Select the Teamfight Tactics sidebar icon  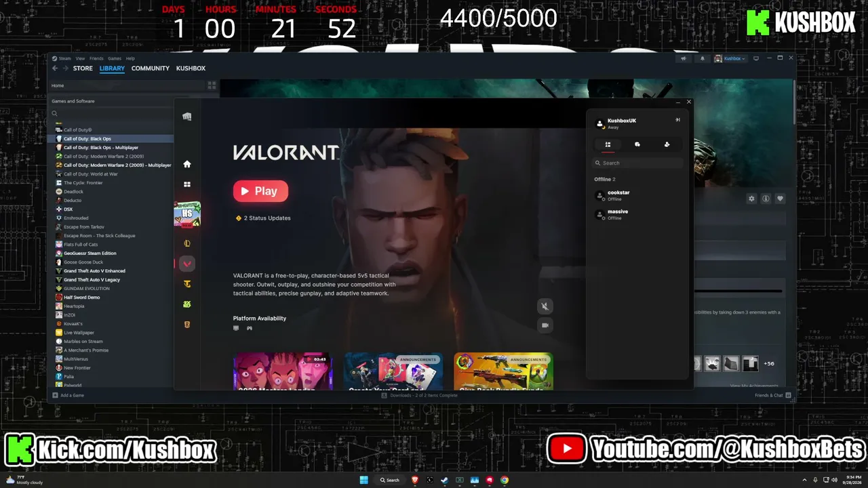point(187,284)
